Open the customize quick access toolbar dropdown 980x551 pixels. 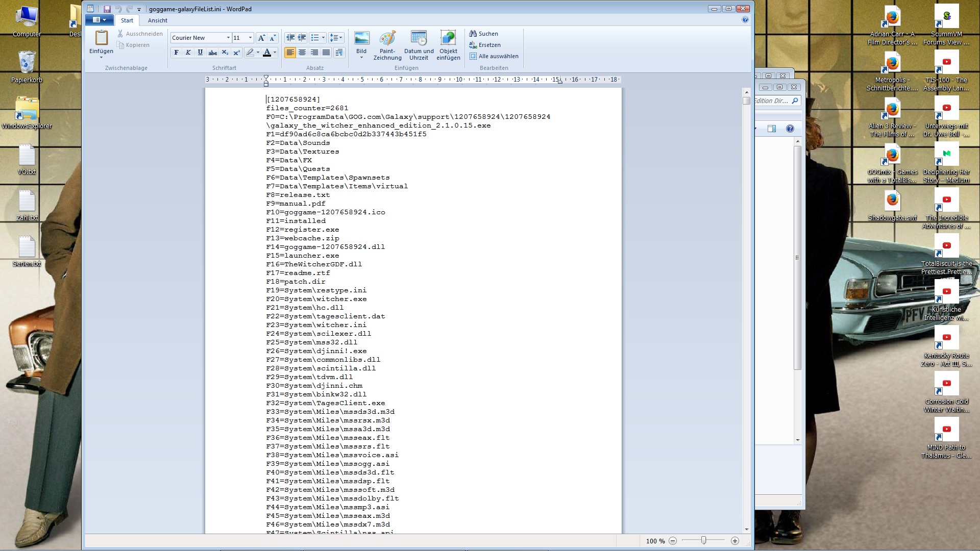139,9
